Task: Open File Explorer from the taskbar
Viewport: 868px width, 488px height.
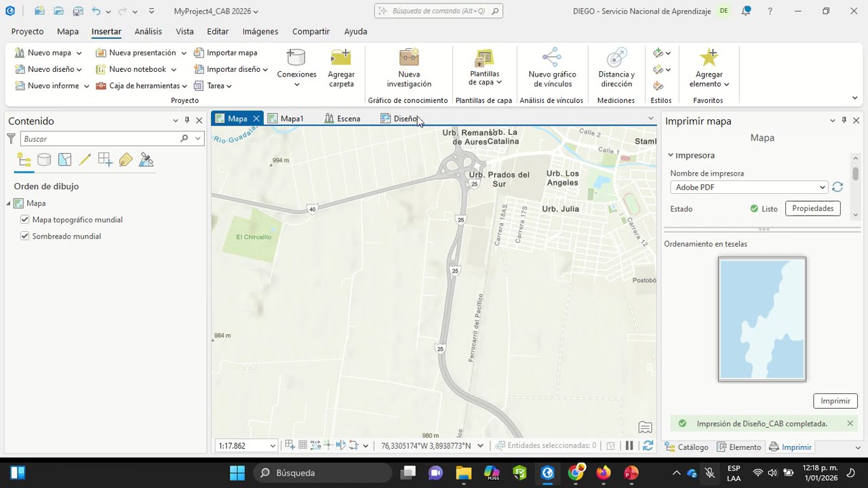Action: pyautogui.click(x=463, y=472)
